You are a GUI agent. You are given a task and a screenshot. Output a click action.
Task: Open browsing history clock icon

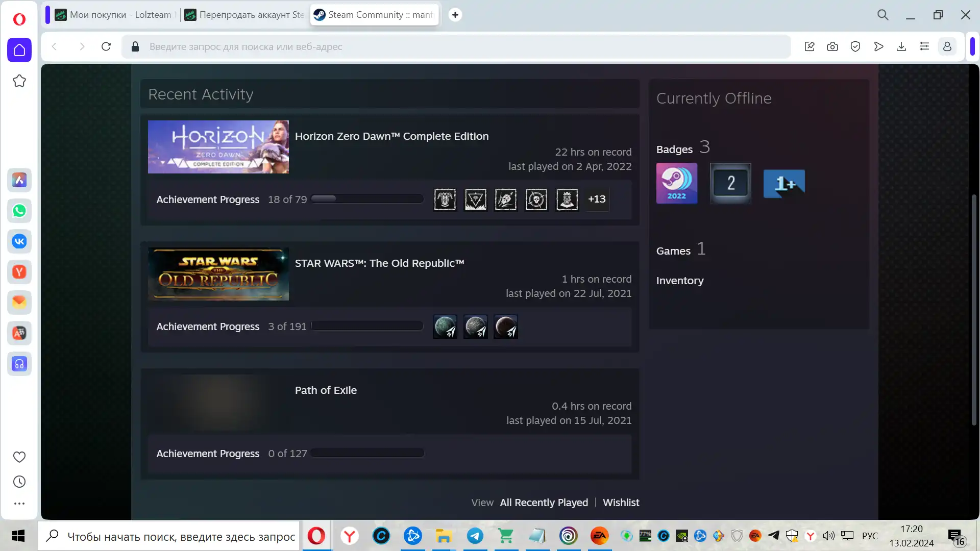click(19, 482)
